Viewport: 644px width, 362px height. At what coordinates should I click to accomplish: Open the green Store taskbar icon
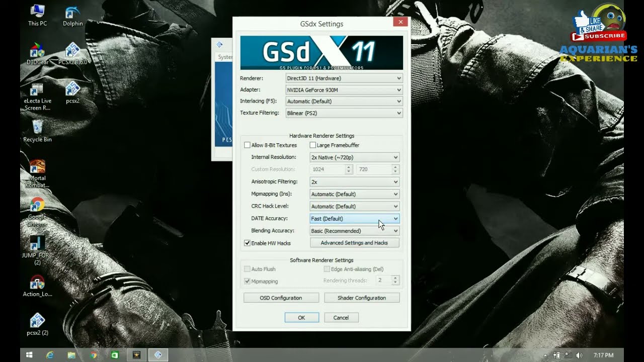[x=115, y=355]
